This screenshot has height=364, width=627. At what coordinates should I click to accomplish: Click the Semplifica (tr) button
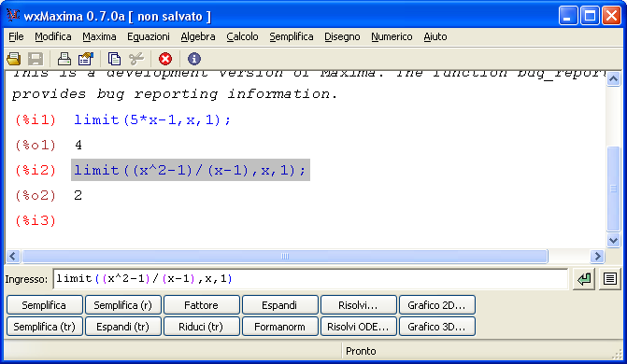[x=45, y=327]
